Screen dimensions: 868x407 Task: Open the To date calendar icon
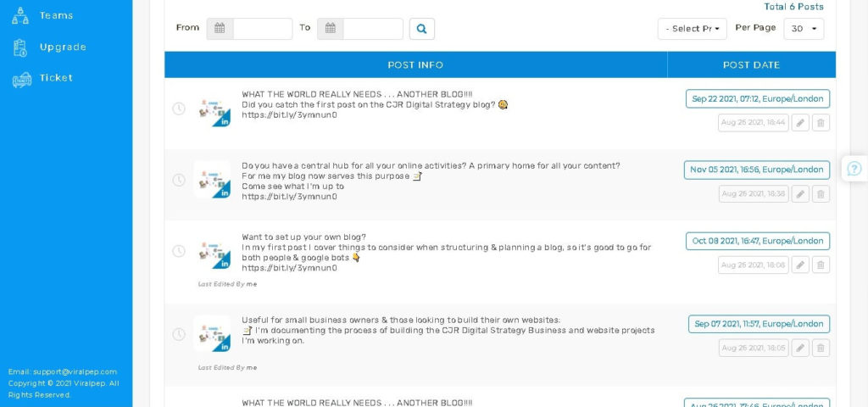coord(330,29)
